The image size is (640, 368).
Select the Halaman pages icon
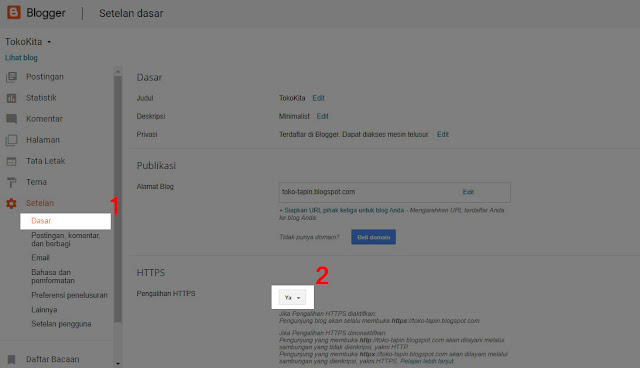(11, 140)
